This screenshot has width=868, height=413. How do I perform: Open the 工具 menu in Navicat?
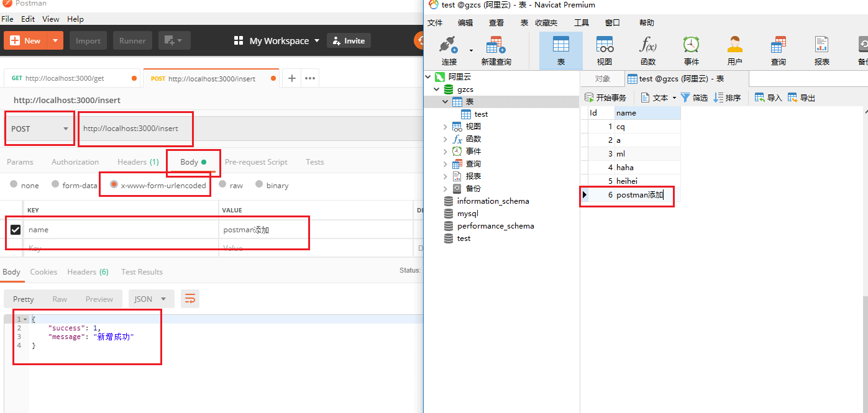[x=582, y=23]
